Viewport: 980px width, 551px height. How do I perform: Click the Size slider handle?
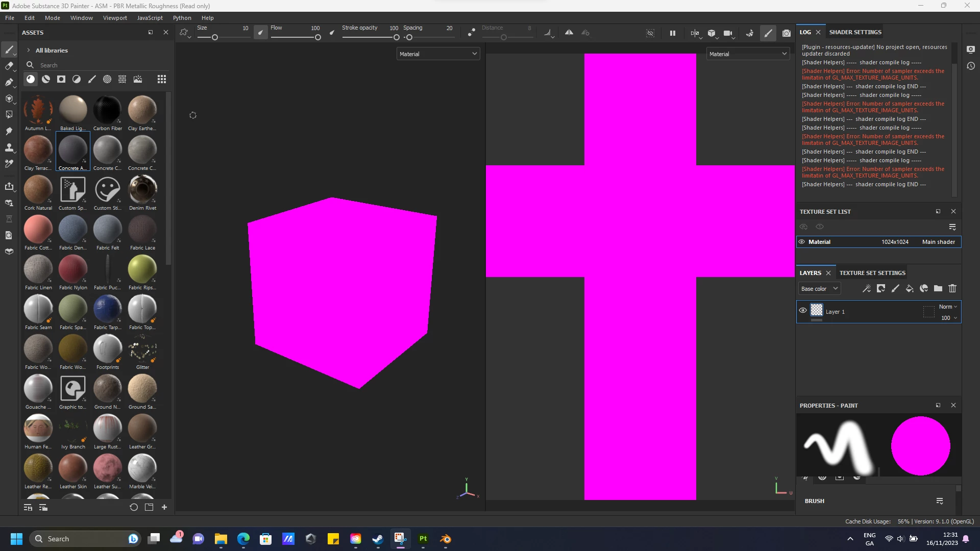point(215,37)
